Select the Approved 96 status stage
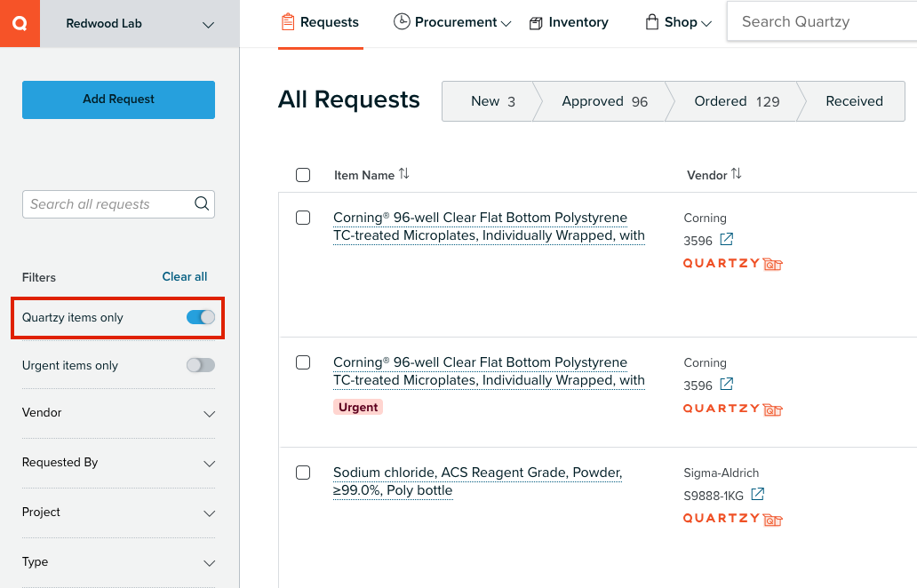917x588 pixels. point(604,101)
